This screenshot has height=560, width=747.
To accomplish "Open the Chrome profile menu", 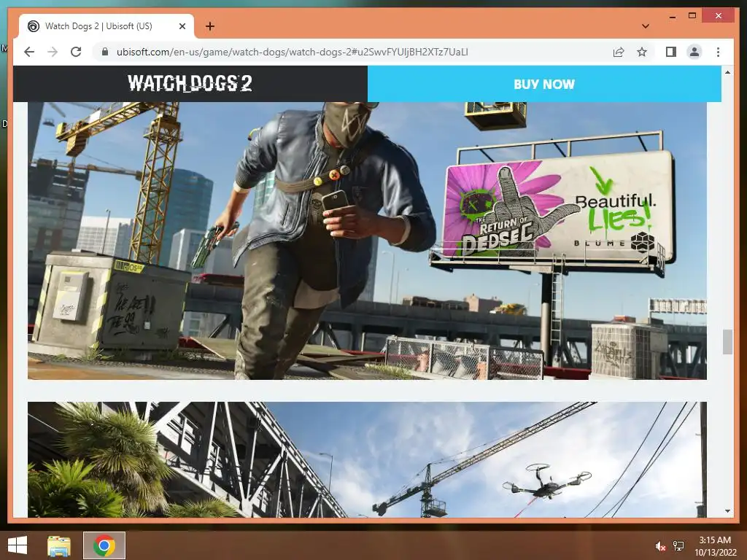I will 694,52.
